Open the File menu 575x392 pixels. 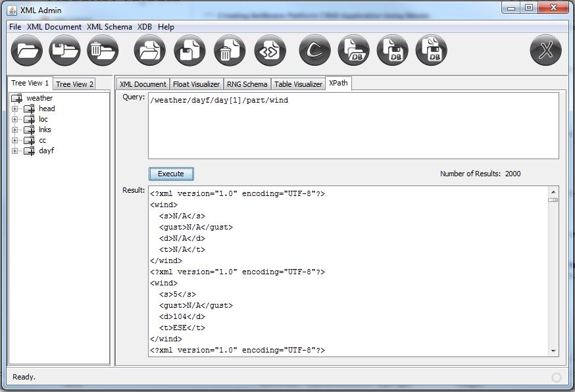pyautogui.click(x=15, y=27)
